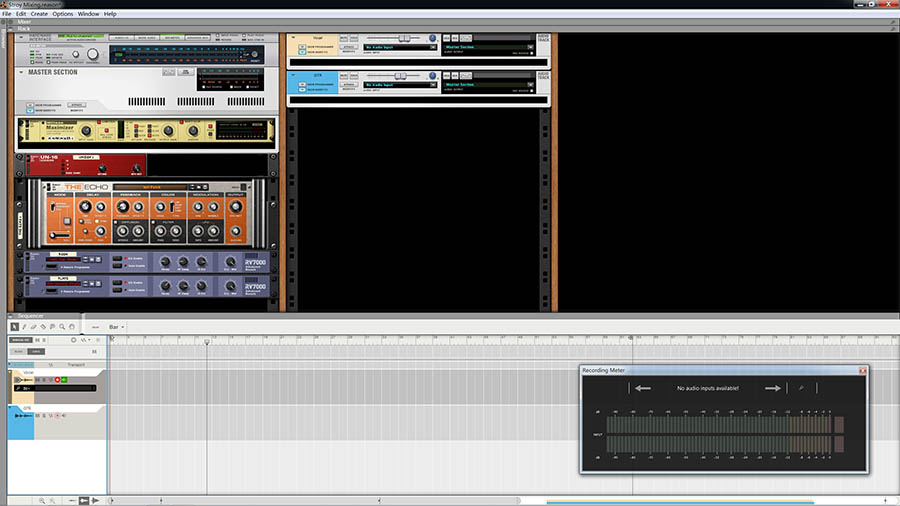This screenshot has width=900, height=506.
Task: Turn the dry/wet knob on lower RV7000
Action: pyautogui.click(x=230, y=285)
